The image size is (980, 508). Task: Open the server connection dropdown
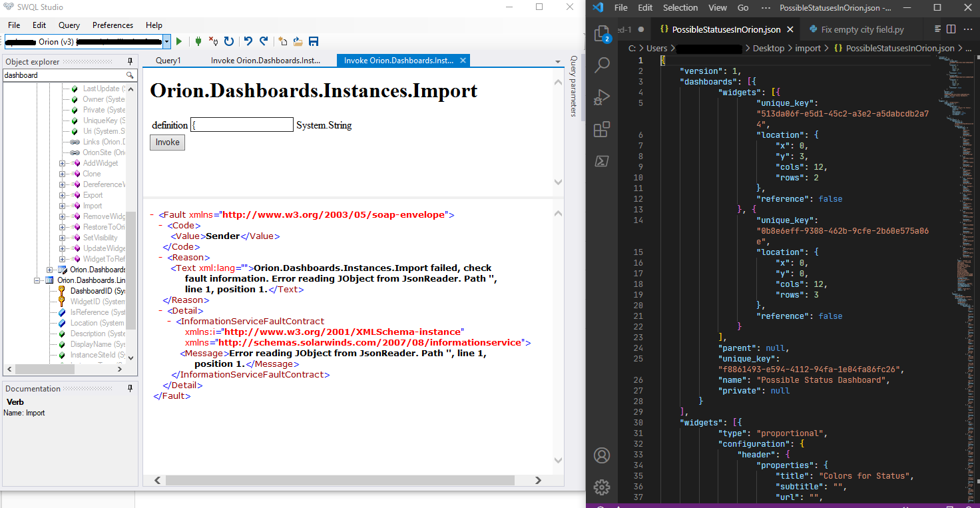coord(166,41)
